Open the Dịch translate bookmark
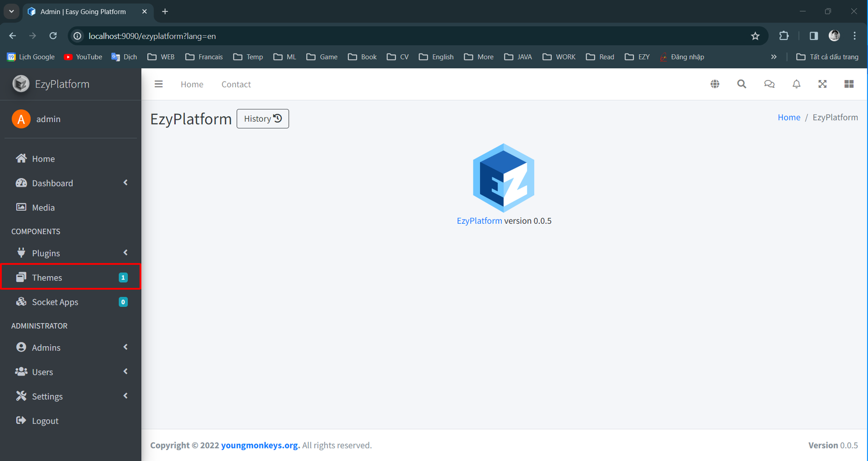 coord(124,57)
